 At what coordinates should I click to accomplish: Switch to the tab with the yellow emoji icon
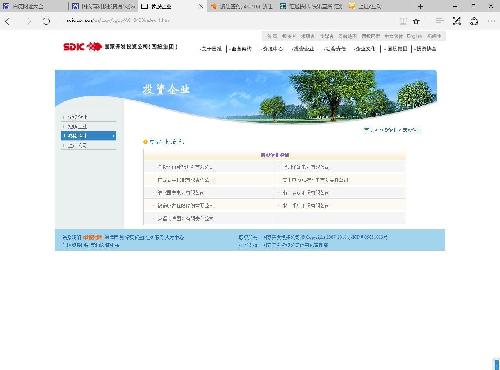tap(379, 6)
